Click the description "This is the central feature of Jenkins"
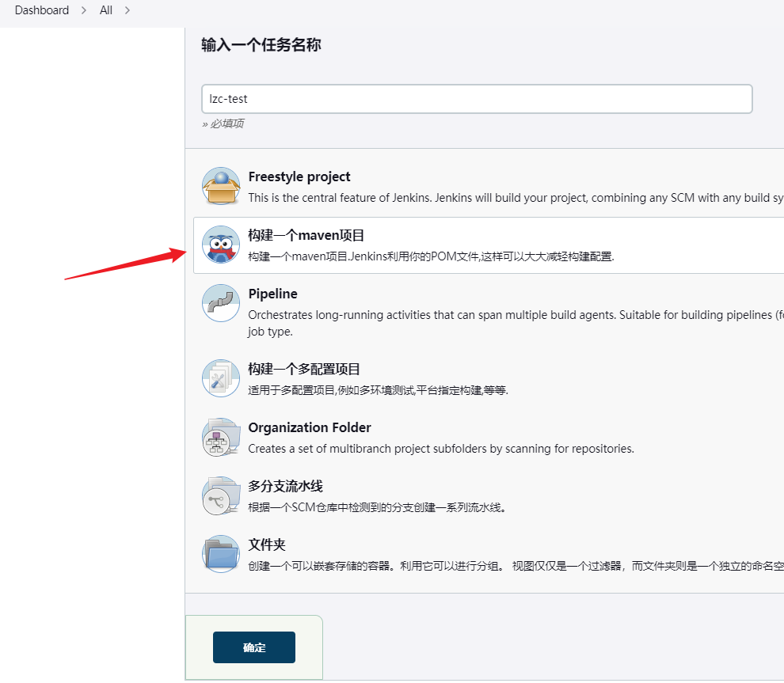The image size is (784, 683). [x=516, y=198]
